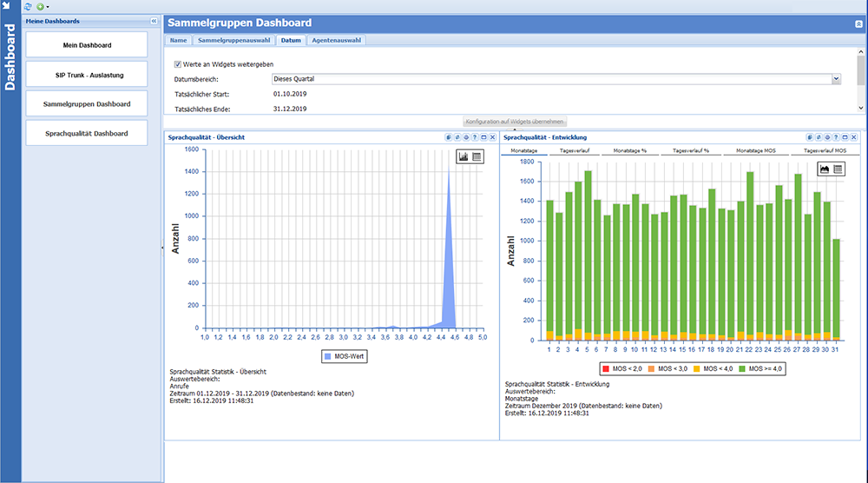Click the left panel splitter collapse arrow
This screenshot has height=483, width=868.
pos(163,248)
